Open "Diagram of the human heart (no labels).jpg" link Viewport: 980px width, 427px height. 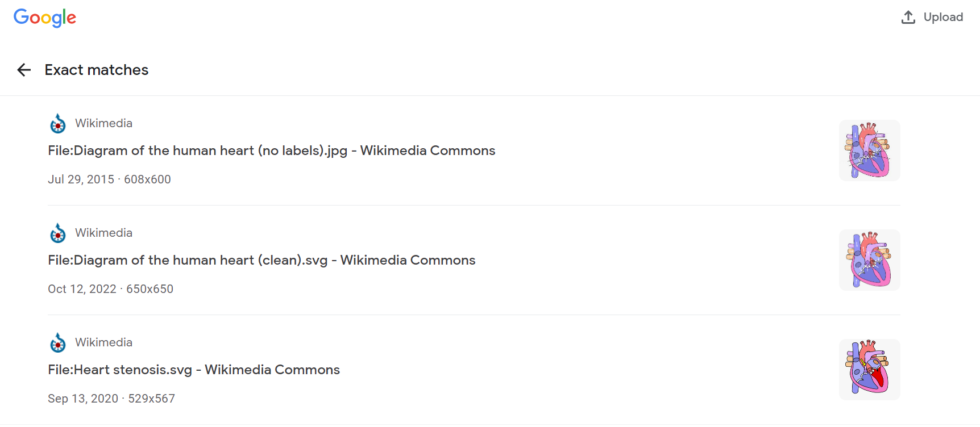tap(271, 150)
